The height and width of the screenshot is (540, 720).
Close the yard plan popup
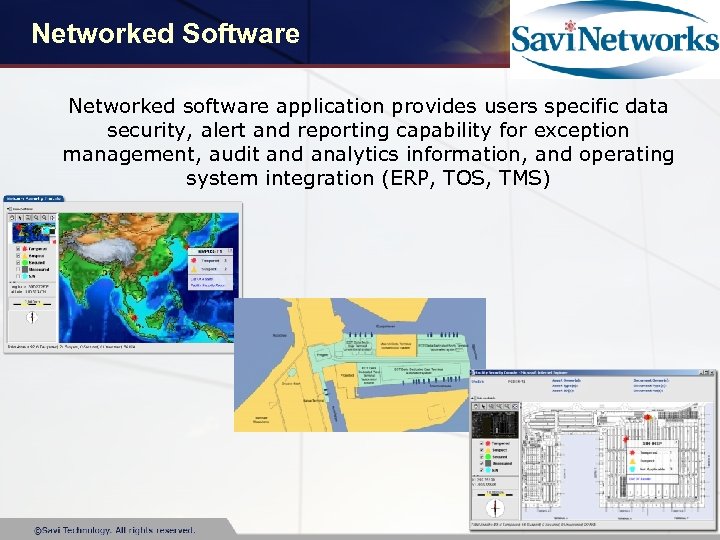[676, 442]
